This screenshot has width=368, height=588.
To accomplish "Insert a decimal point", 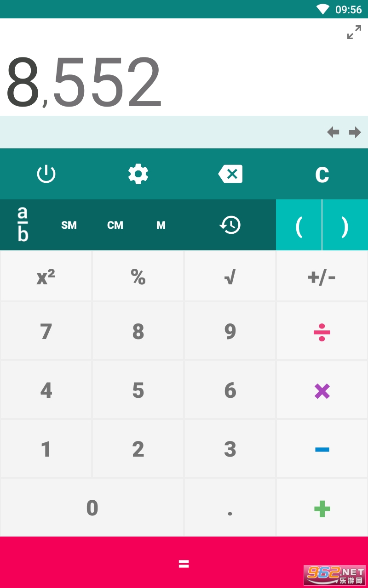I will (230, 508).
